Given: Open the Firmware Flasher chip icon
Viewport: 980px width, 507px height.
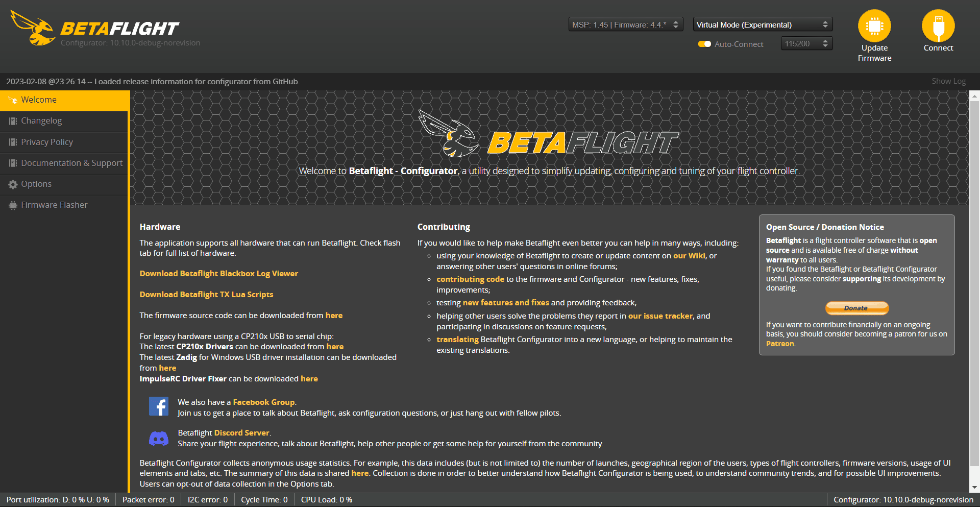Looking at the screenshot, I should coord(12,204).
